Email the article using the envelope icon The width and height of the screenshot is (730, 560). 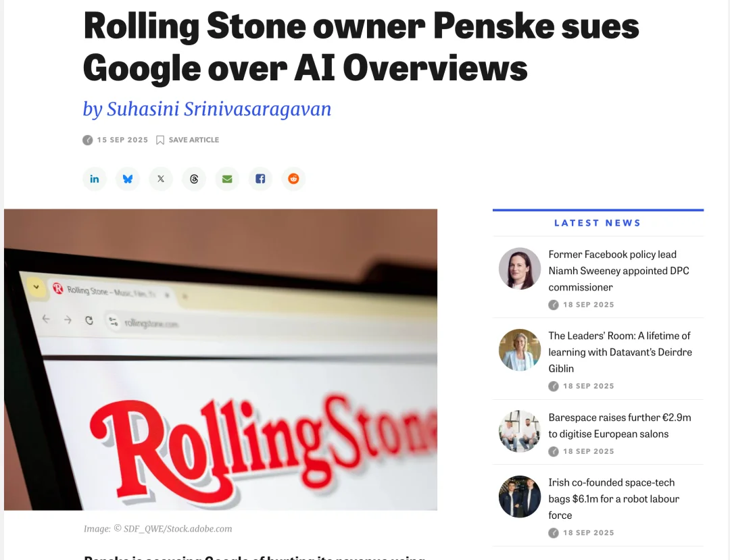tap(227, 178)
